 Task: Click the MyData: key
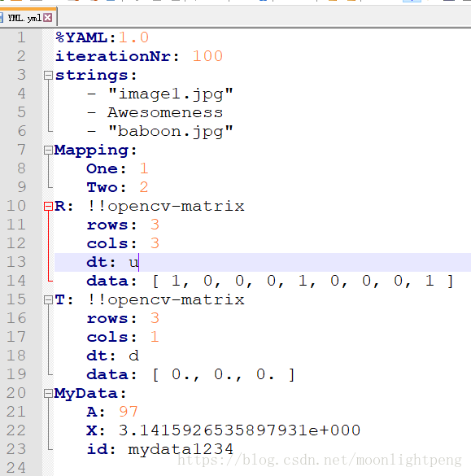coord(90,394)
